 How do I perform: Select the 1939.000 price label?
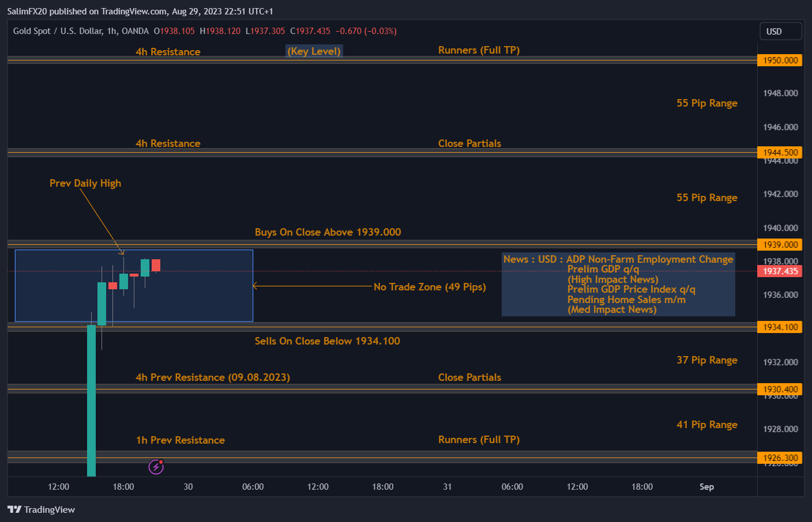(x=780, y=244)
